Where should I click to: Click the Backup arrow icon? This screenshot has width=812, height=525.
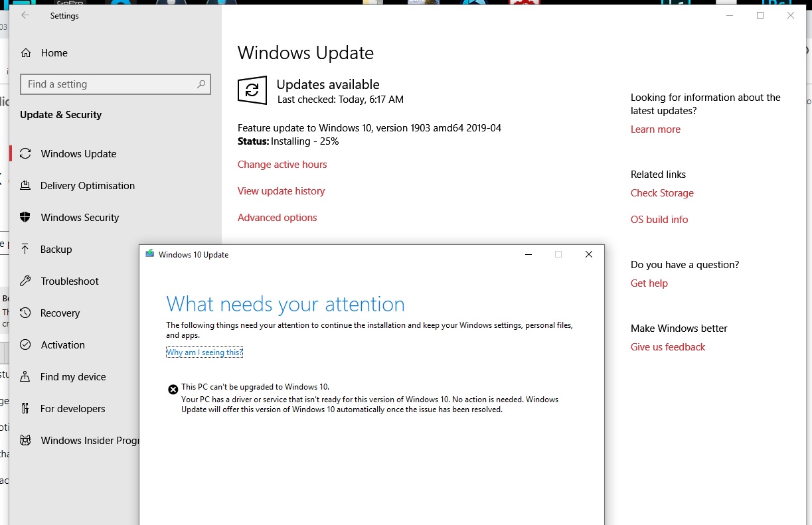(25, 250)
